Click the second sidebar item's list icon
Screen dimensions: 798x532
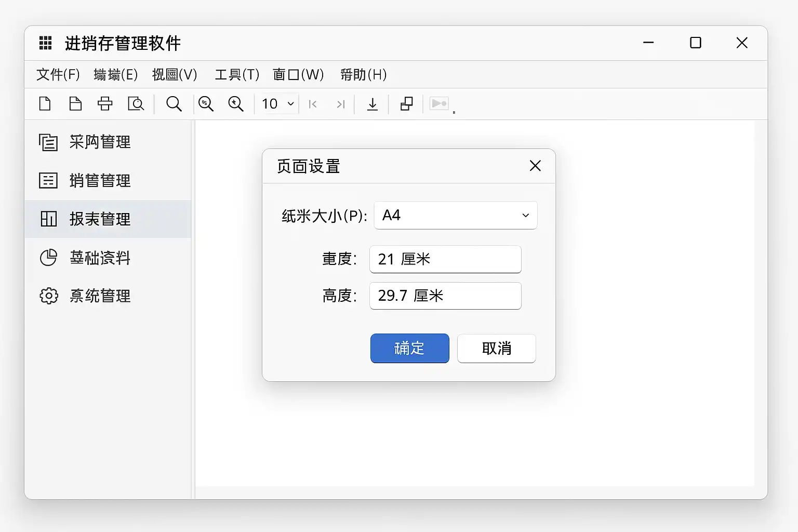pos(48,180)
